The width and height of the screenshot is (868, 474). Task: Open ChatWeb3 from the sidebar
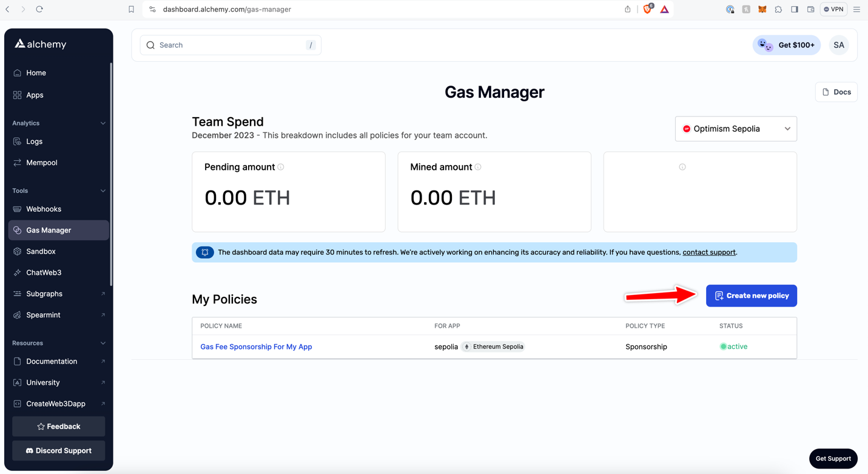(42, 272)
